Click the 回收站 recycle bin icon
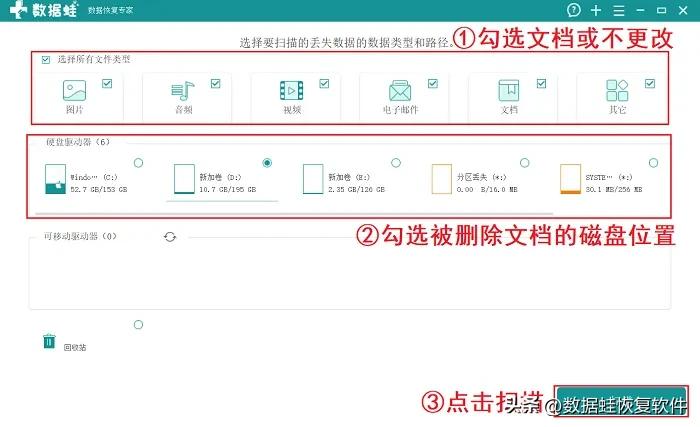The height and width of the screenshot is (427, 700). [x=49, y=341]
